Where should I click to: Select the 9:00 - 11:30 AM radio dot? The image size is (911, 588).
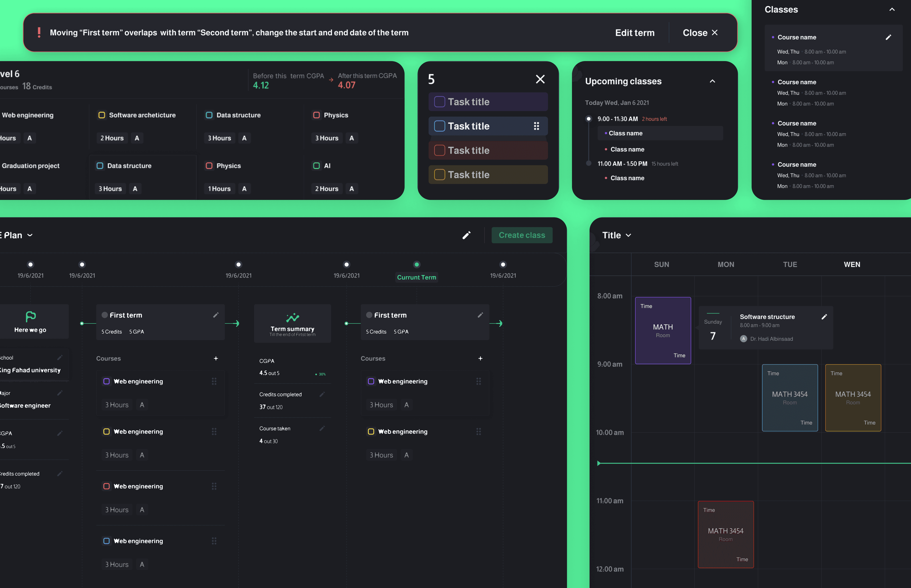[x=588, y=119]
